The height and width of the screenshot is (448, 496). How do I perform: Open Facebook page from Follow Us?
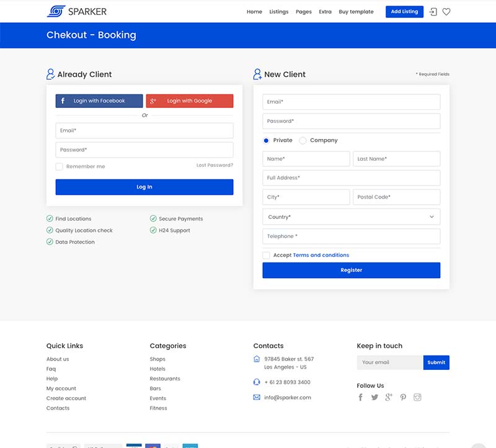(x=361, y=397)
